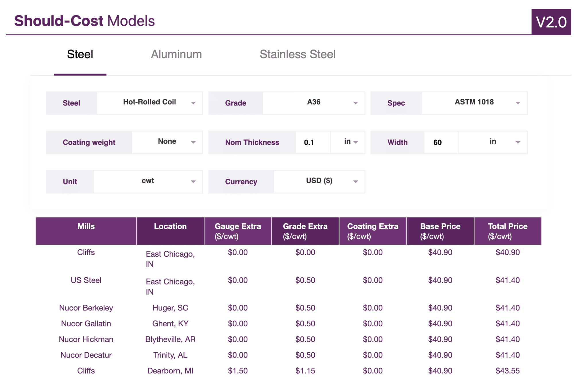Open the Spec ASTM 1018 dropdown
This screenshot has height=388, width=588.
474,103
